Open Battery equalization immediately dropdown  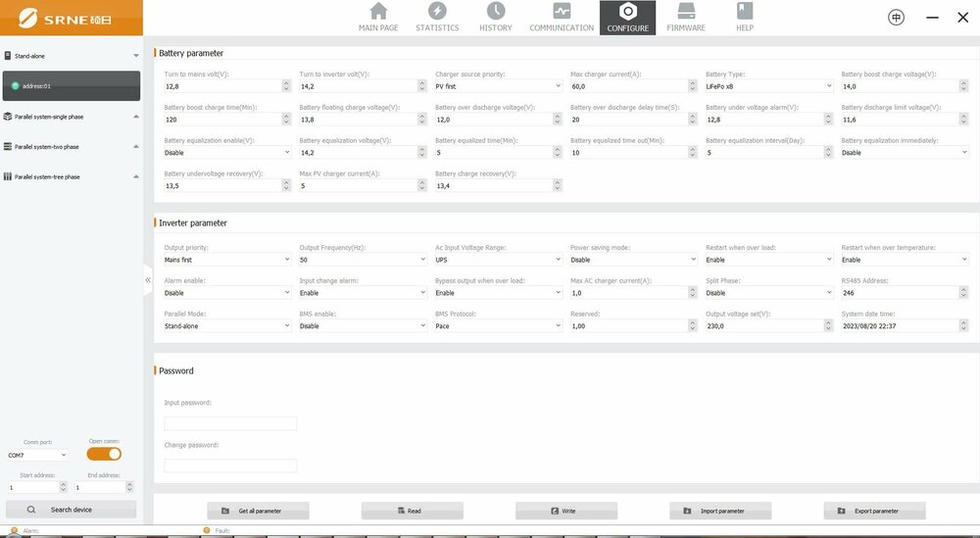click(x=905, y=153)
